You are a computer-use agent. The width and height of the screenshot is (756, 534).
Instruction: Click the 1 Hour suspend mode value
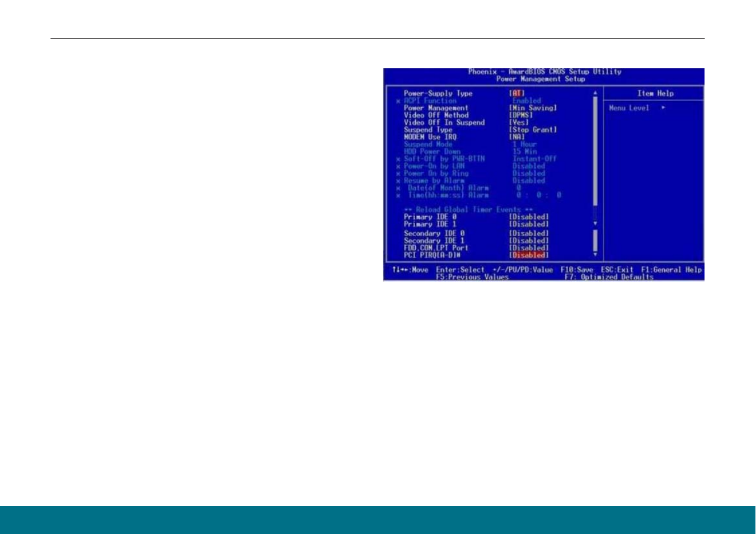[524, 144]
